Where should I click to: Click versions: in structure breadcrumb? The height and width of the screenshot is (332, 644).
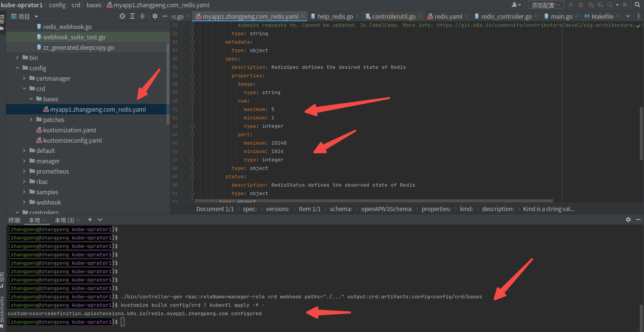[x=278, y=209]
